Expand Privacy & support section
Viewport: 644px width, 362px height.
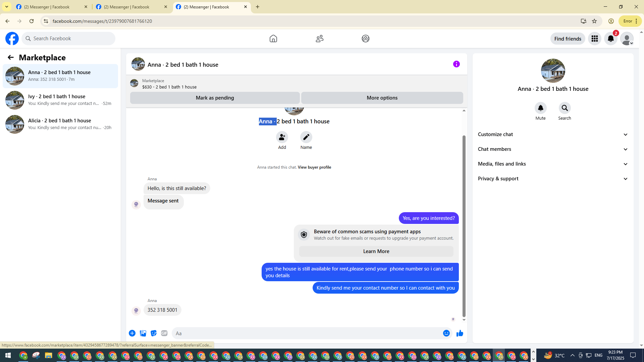pos(553,179)
